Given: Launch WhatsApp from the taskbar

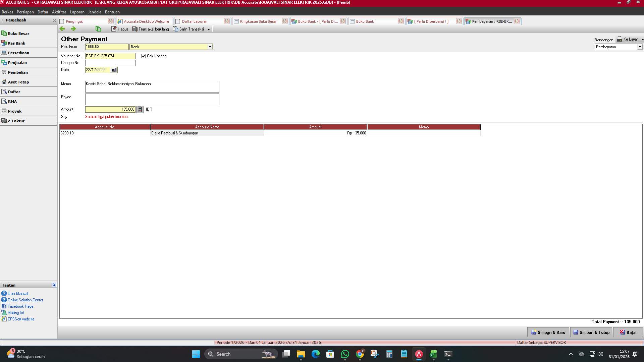Looking at the screenshot, I should click(345, 354).
